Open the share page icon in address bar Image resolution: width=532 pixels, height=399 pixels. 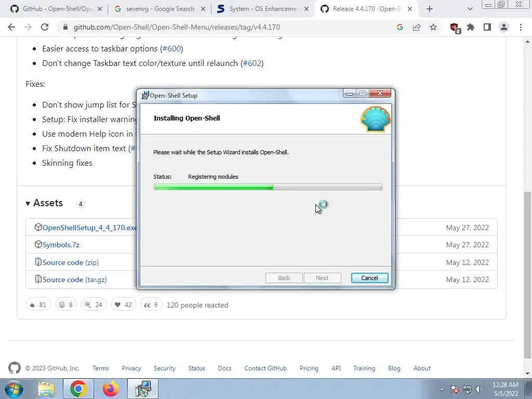pos(417,27)
